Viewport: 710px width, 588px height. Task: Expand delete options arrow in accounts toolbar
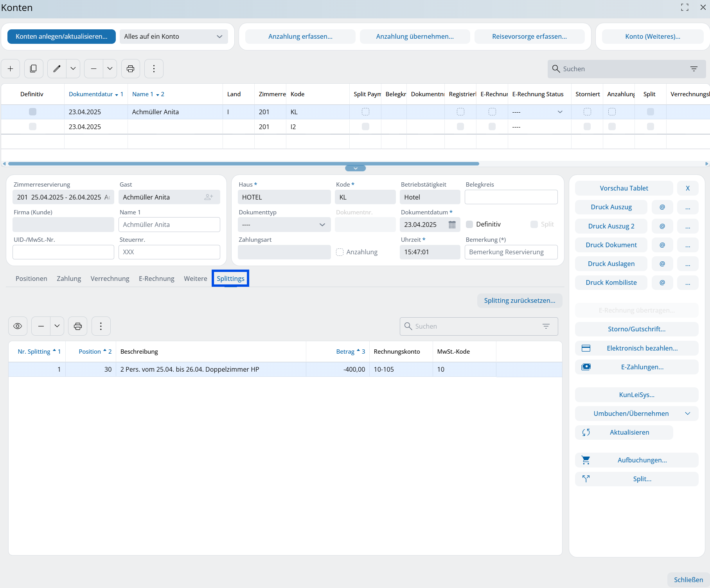coord(110,69)
